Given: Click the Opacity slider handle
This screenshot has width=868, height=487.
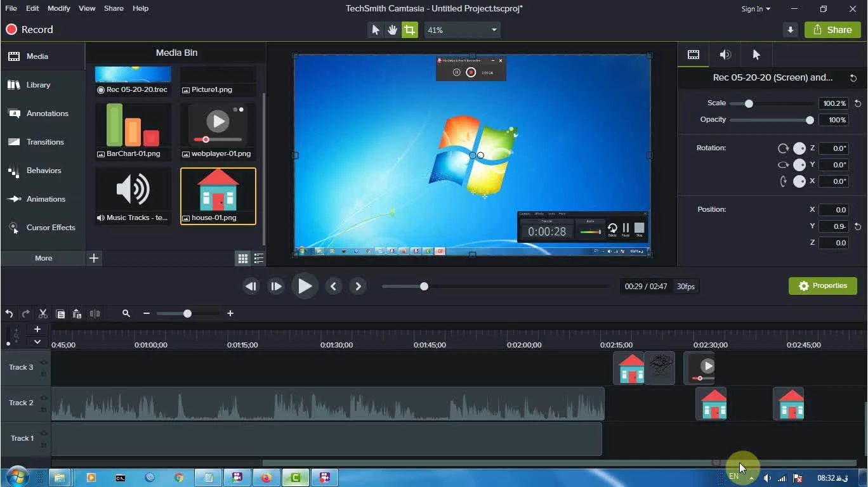Looking at the screenshot, I should click(810, 120).
